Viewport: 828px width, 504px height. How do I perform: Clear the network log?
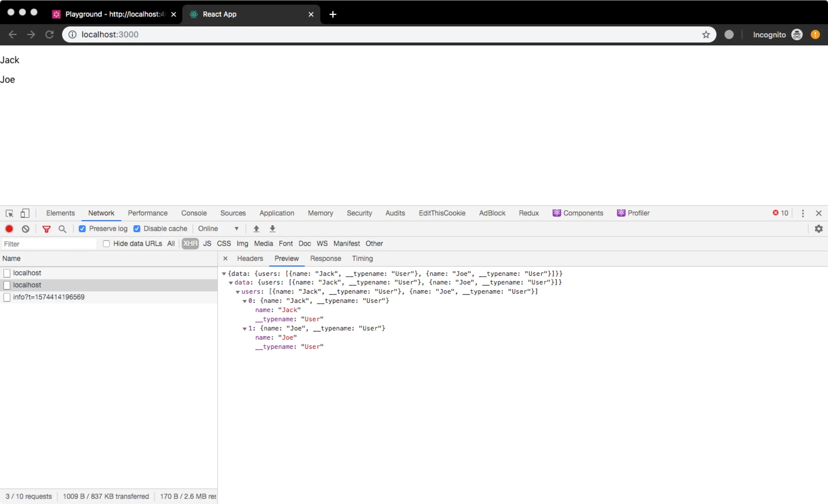[x=26, y=229]
